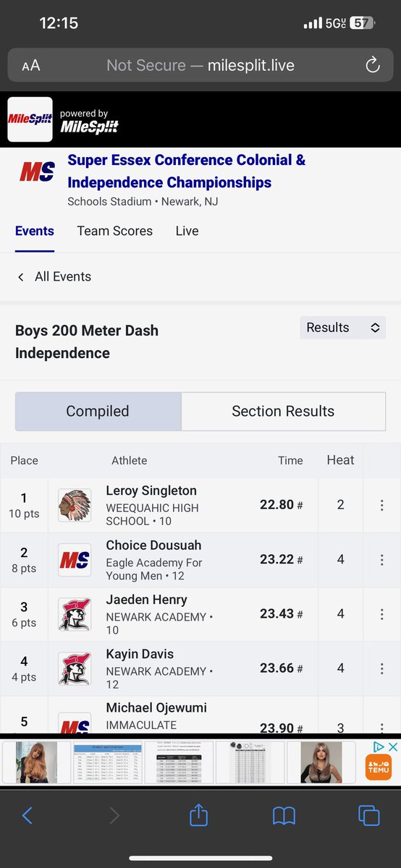This screenshot has height=868, width=401.
Task: Tap the Safari share icon
Action: pos(198,816)
